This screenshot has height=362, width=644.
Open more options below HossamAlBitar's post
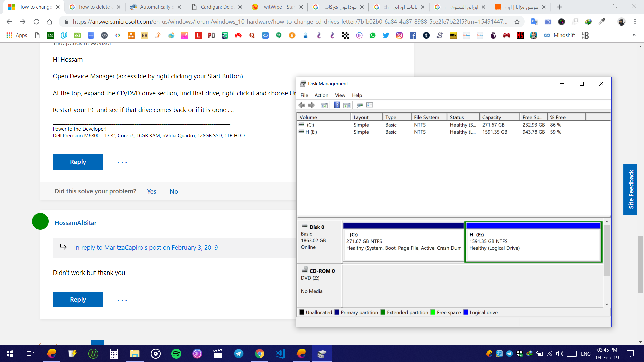tap(122, 300)
